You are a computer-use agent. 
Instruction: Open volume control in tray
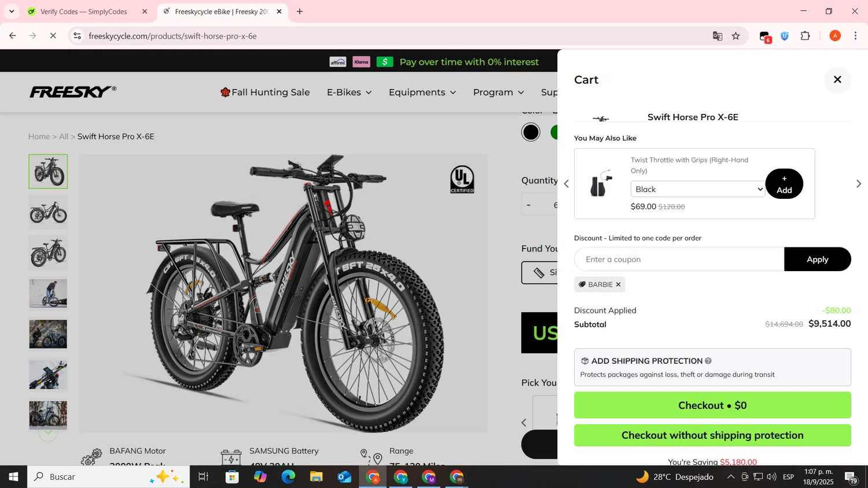tap(772, 477)
